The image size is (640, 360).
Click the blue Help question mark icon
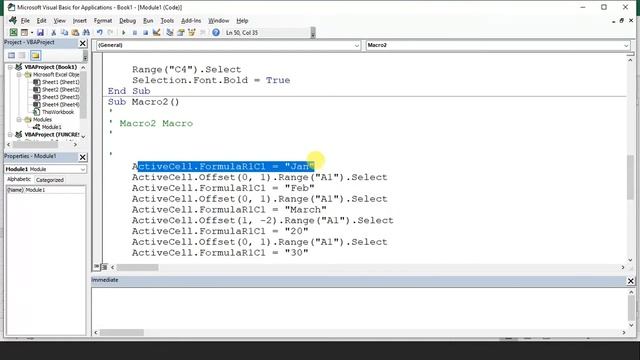click(x=216, y=32)
